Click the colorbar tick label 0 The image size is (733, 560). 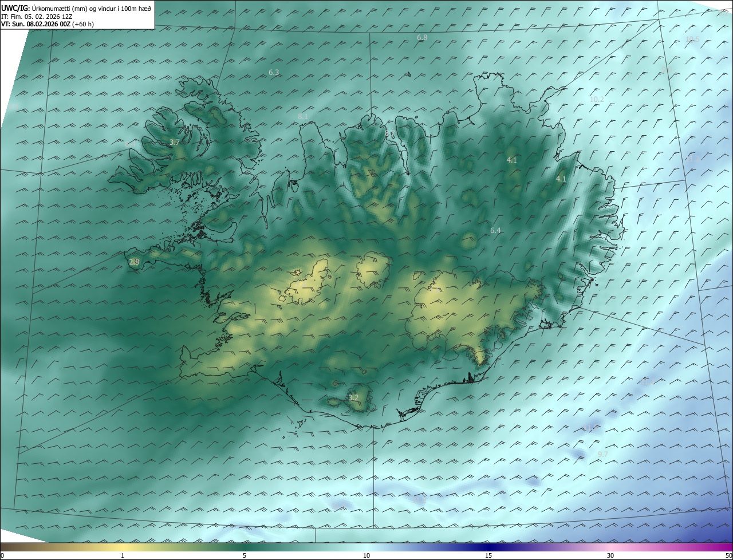coord(2,555)
